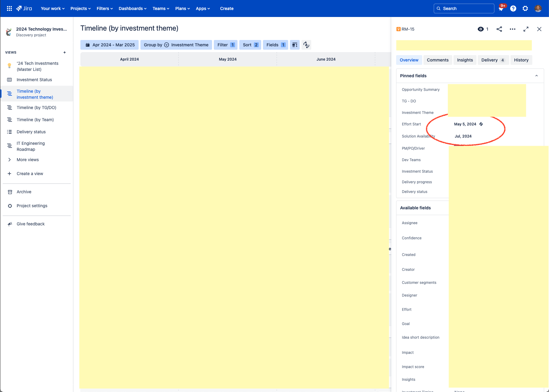
Task: Switch to the Delivery tab
Action: (493, 60)
